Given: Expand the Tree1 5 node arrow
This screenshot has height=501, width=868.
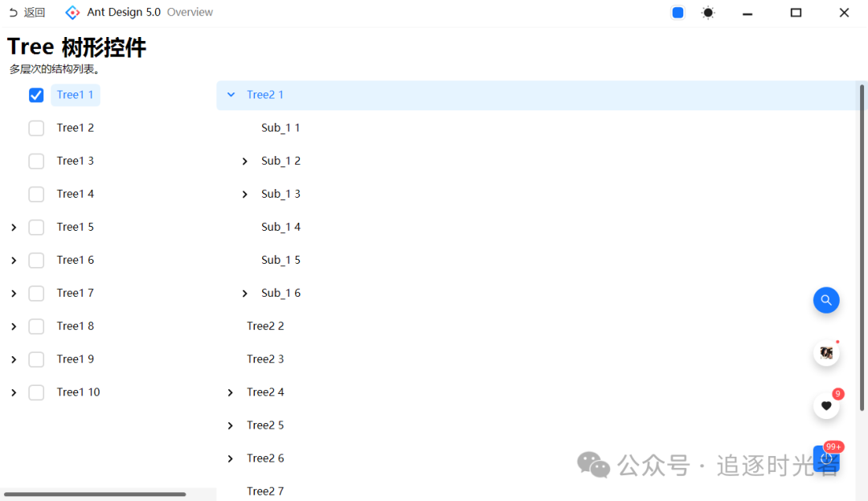Looking at the screenshot, I should pyautogui.click(x=14, y=228).
